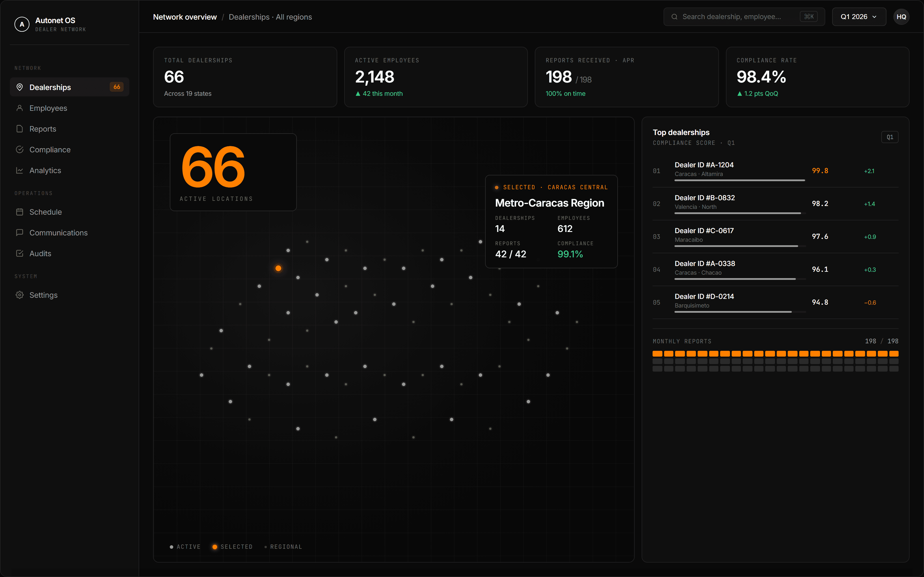This screenshot has height=577, width=924.
Task: Open Communications via chat bubble icon
Action: coord(20,233)
